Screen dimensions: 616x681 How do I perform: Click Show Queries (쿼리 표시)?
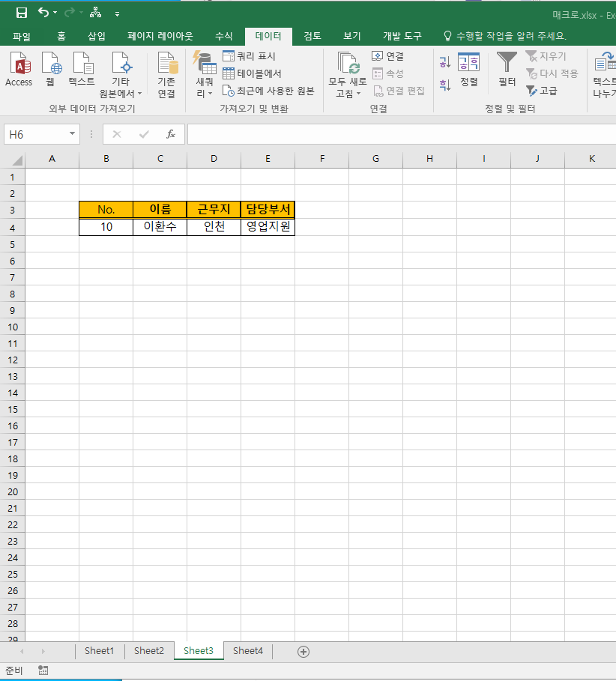point(250,56)
